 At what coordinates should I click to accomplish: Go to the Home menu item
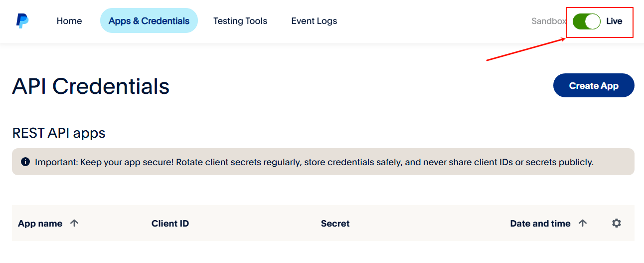pos(69,21)
